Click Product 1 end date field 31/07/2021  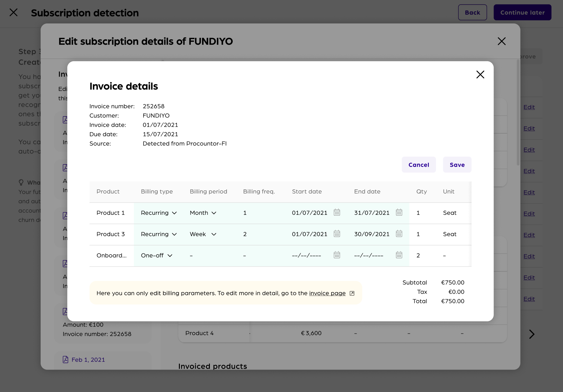(372, 213)
